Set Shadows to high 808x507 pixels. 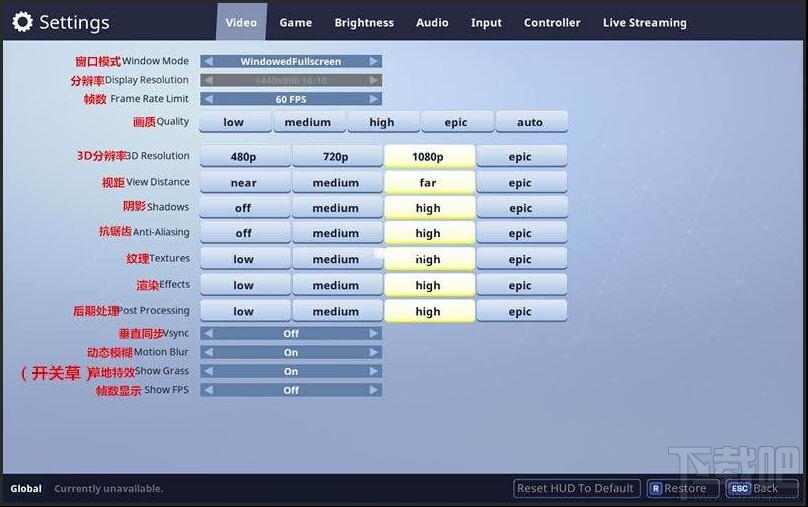pyautogui.click(x=429, y=208)
